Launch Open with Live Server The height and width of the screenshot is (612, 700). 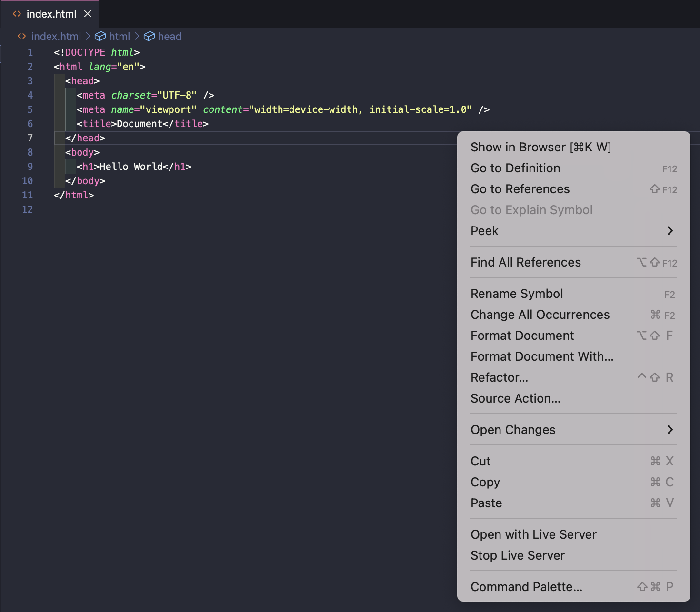[x=533, y=534]
